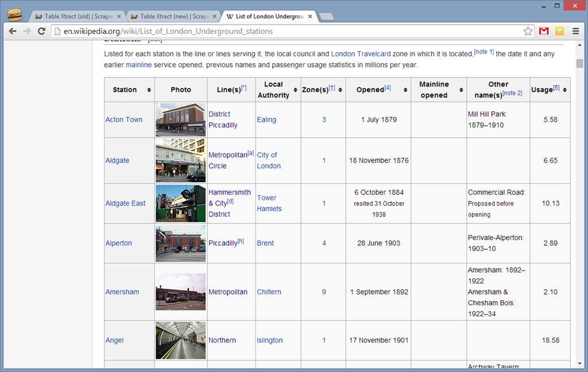Viewport: 588px width, 372px height.
Task: View the Alperton station photo
Action: [181, 243]
